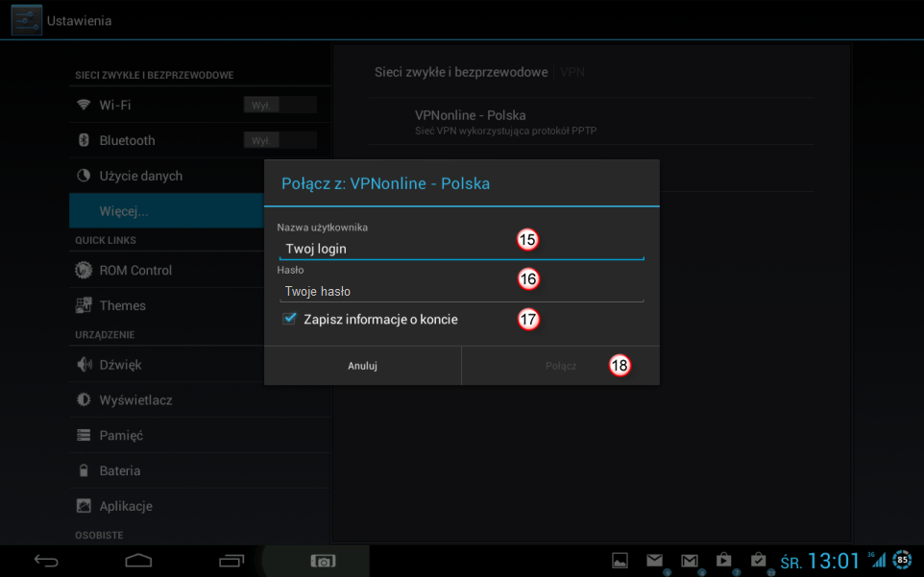The width and height of the screenshot is (924, 577).
Task: Open the gallery picture notification icon
Action: click(620, 561)
